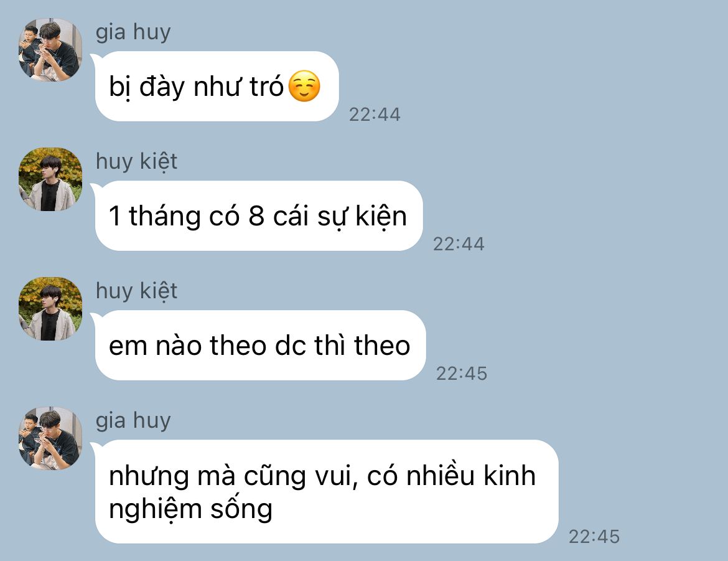This screenshot has width=728, height=561.
Task: Tap the 22:44 timestamp after first message
Action: [x=375, y=115]
